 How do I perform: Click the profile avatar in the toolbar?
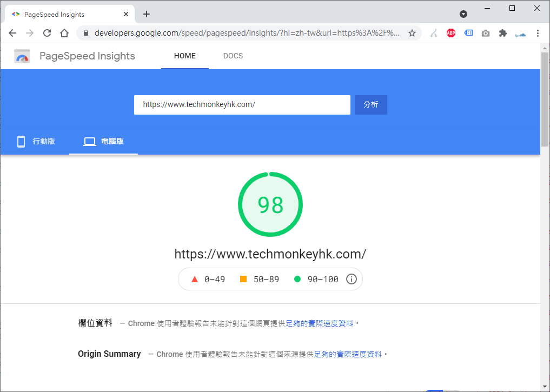(x=520, y=35)
